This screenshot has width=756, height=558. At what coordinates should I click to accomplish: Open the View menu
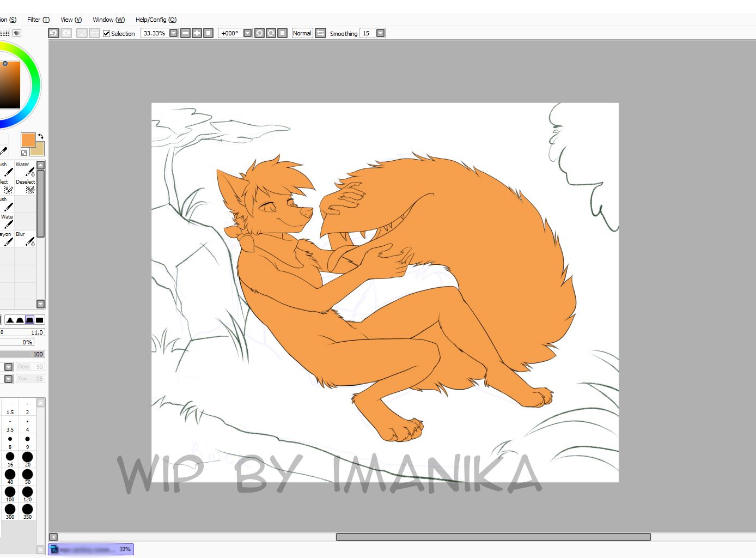coord(71,20)
